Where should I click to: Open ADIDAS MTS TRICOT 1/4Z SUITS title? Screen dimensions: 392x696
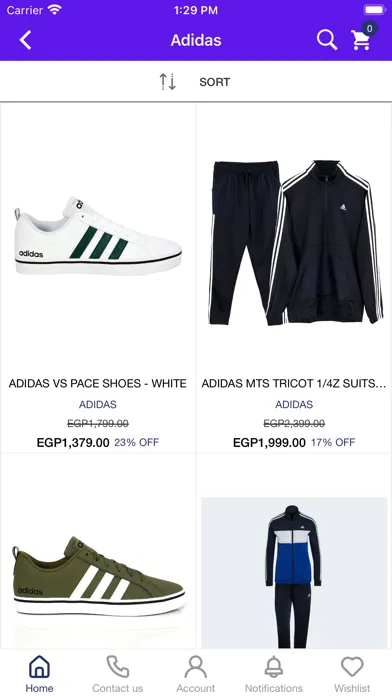pos(294,384)
